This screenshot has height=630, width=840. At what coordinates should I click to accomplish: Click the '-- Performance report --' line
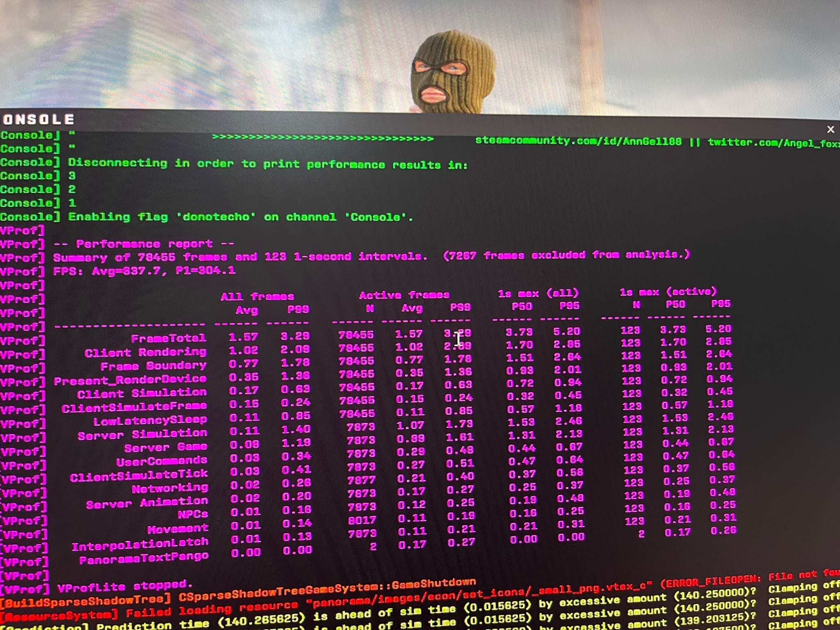[x=144, y=244]
